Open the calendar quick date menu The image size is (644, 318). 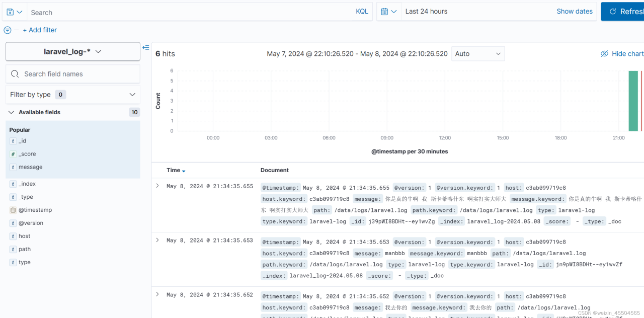point(389,12)
